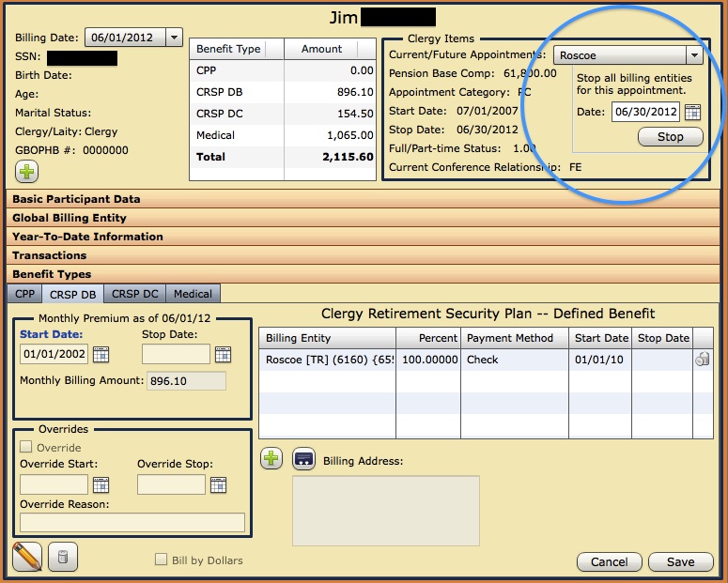728x583 pixels.
Task: Click the Override Reason field
Action: [132, 522]
